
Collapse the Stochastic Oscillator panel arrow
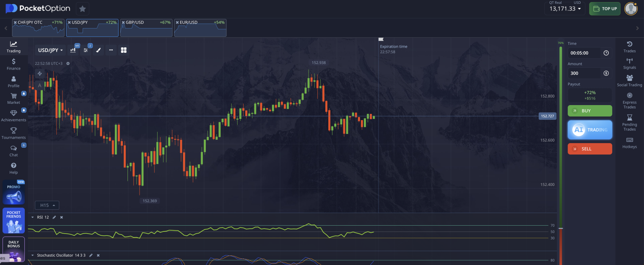pos(33,255)
